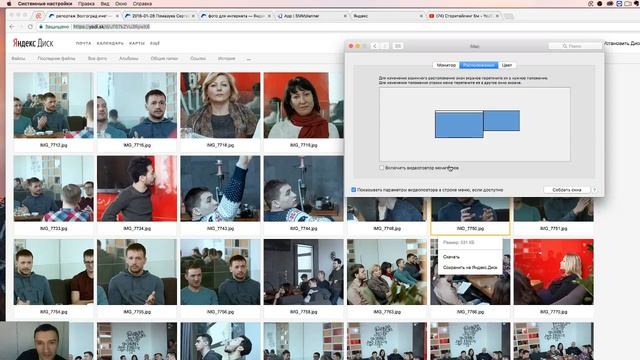Click the Собрать окна button
The width and height of the screenshot is (640, 360).
(567, 190)
